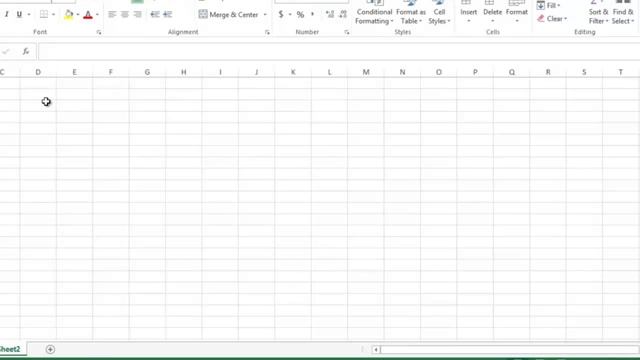This screenshot has width=640, height=360.
Task: Click horizontal scrollbar track
Action: click(x=509, y=350)
